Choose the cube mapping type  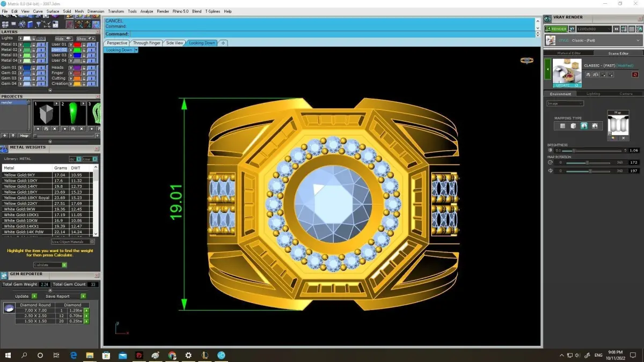(x=573, y=126)
